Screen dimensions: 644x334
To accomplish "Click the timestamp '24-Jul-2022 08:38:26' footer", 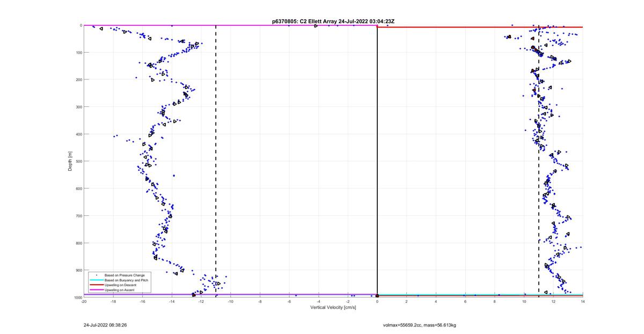I will point(105,325).
